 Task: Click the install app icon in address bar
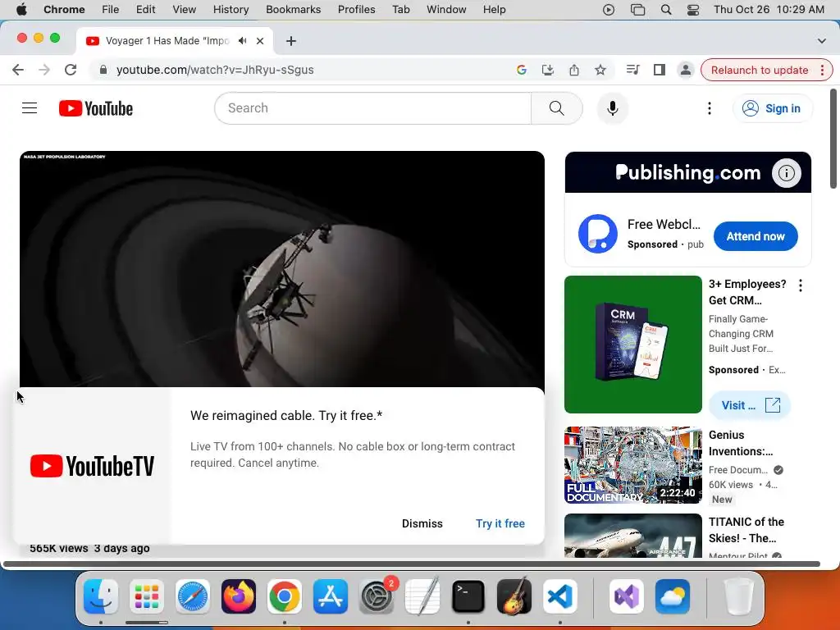coord(547,70)
